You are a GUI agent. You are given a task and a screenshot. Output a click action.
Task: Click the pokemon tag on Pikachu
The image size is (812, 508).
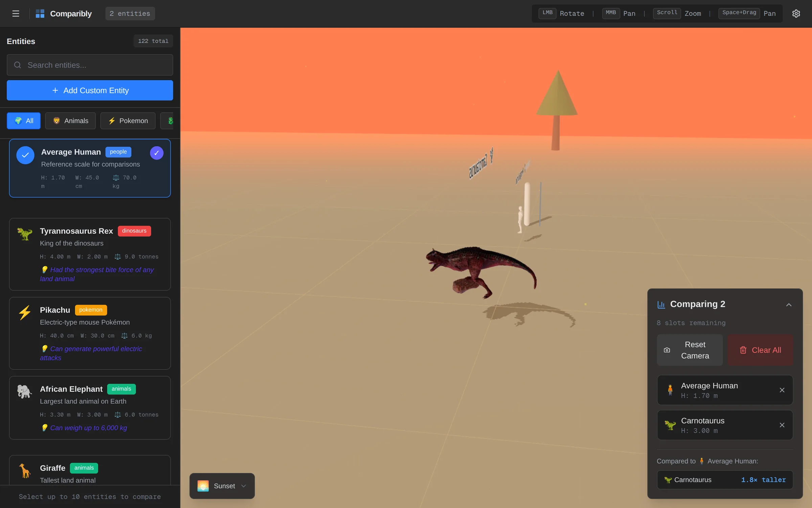coord(91,310)
